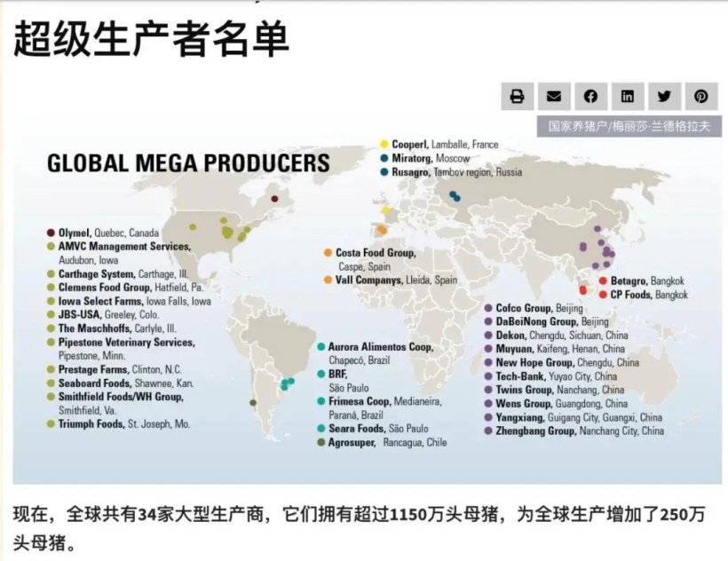Click the Vall Companys, Lleida entry
Image resolution: width=728 pixels, height=561 pixels.
[x=391, y=280]
